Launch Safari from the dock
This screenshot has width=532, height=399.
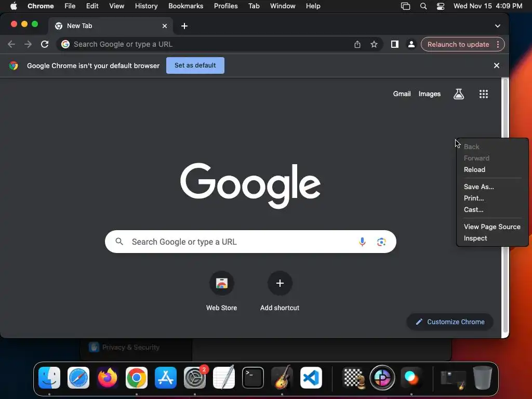(x=78, y=378)
